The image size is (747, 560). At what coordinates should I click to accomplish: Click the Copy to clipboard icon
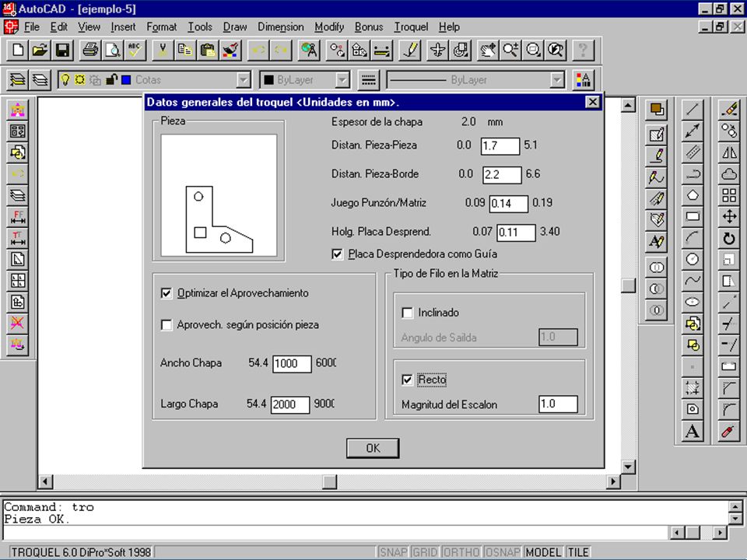pyautogui.click(x=184, y=50)
